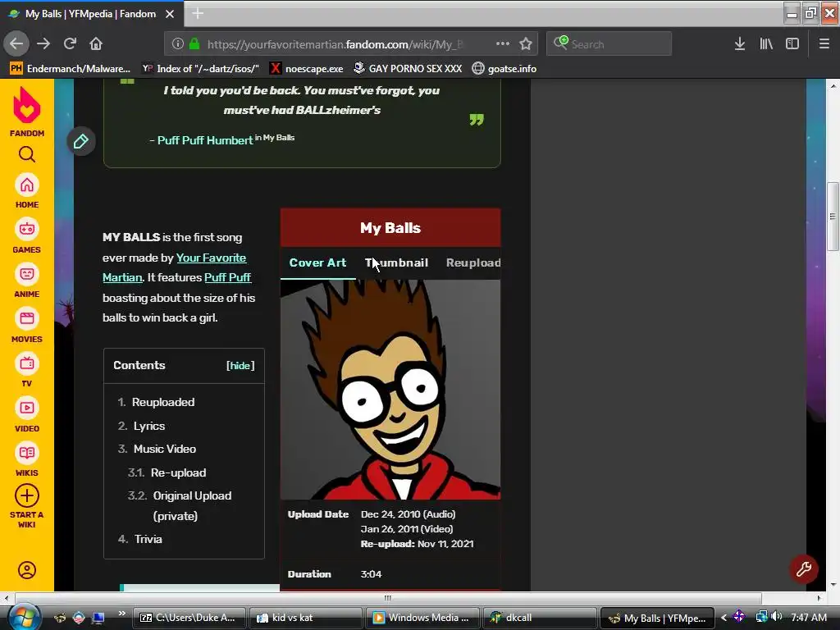
Task: Select the Cover Art tab
Action: (x=317, y=263)
